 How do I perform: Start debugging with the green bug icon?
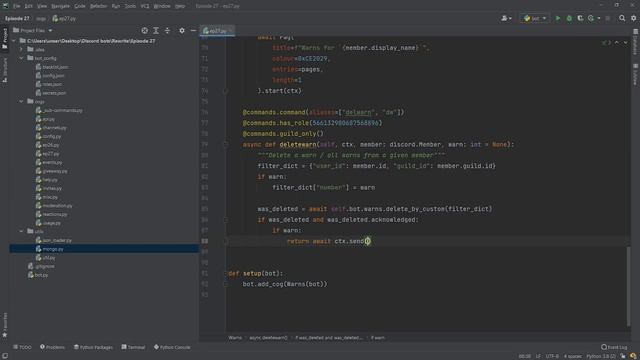click(x=569, y=18)
